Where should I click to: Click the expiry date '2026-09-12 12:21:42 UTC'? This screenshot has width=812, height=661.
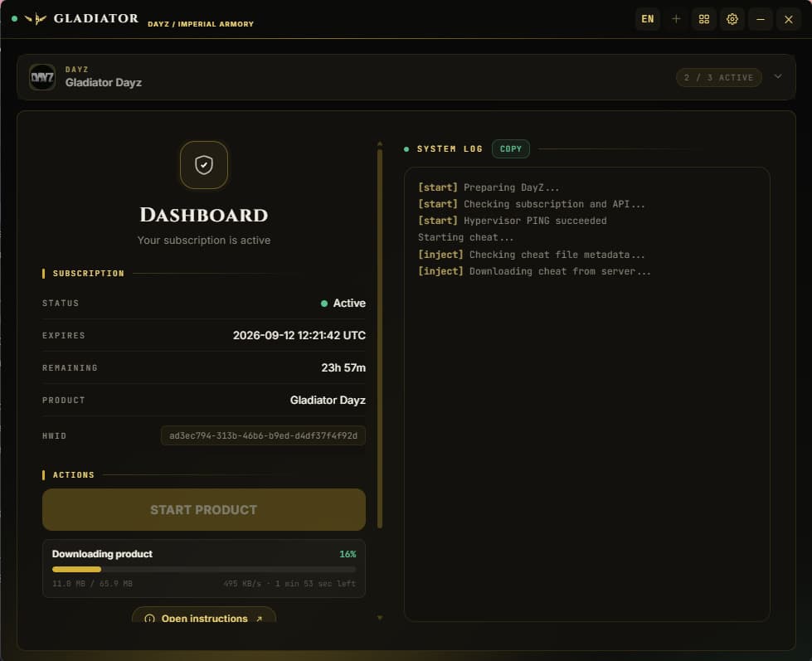(x=299, y=335)
